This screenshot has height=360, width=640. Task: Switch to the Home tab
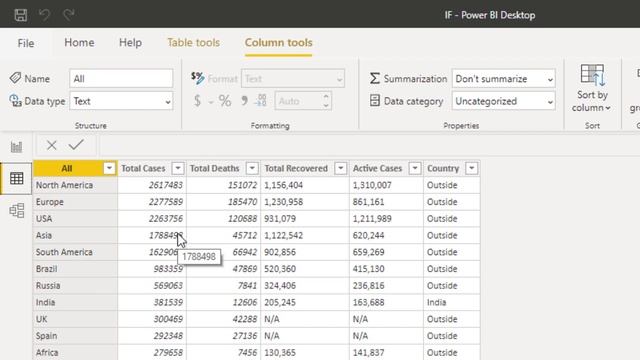coord(79,42)
